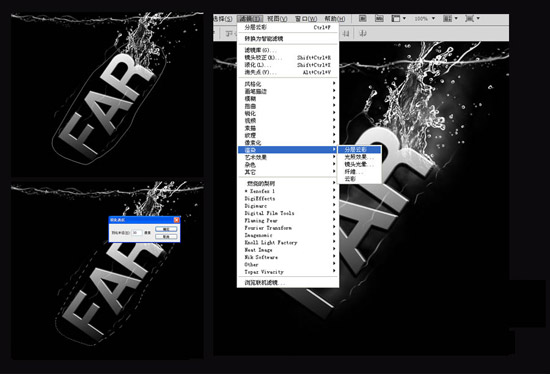
Task: Click the view extras toolbar icon
Action: pos(396,19)
